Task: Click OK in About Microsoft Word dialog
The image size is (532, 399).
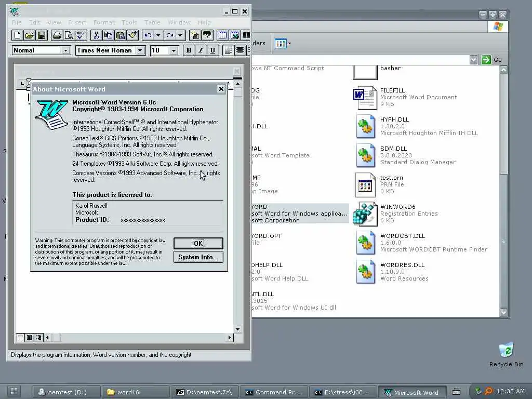Action: pyautogui.click(x=198, y=243)
